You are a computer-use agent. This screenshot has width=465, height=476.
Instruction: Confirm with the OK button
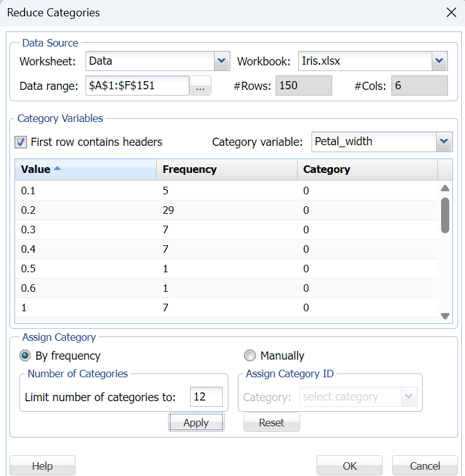(349, 466)
